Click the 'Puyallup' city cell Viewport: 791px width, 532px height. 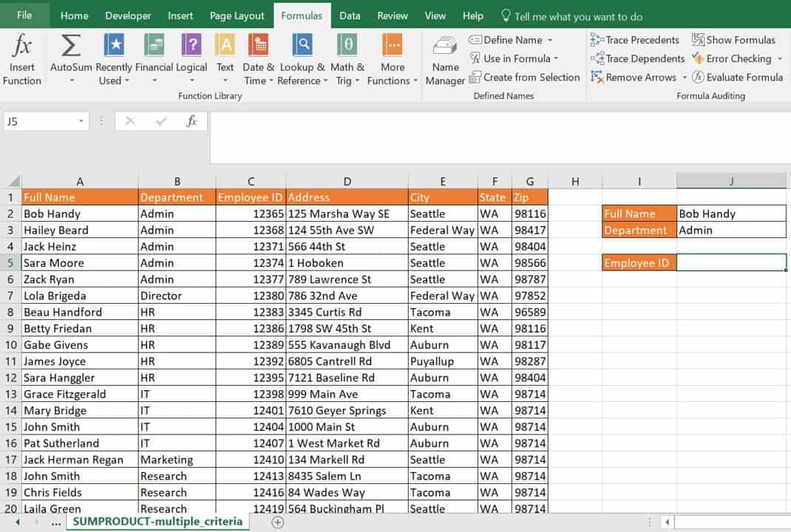click(x=443, y=361)
